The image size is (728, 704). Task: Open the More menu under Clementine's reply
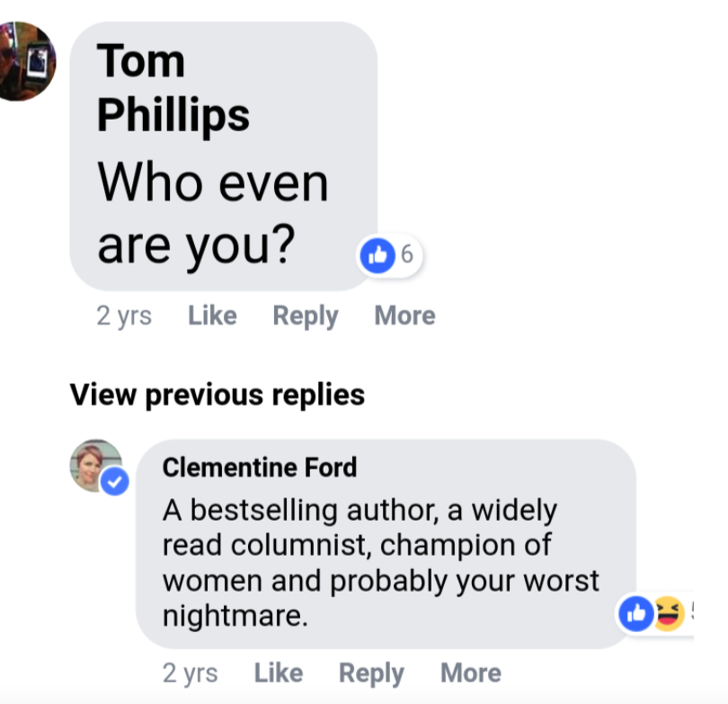(470, 673)
